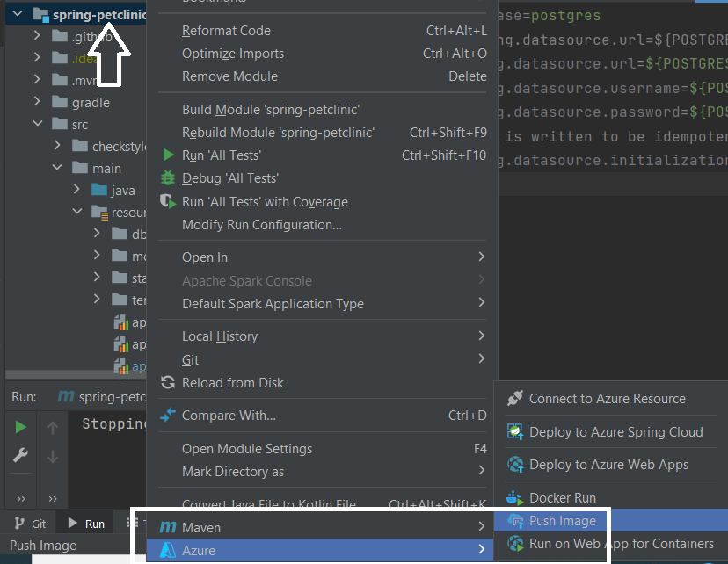Select Deploy to Azure Spring Cloud
Image resolution: width=728 pixels, height=564 pixels.
pyautogui.click(x=611, y=432)
